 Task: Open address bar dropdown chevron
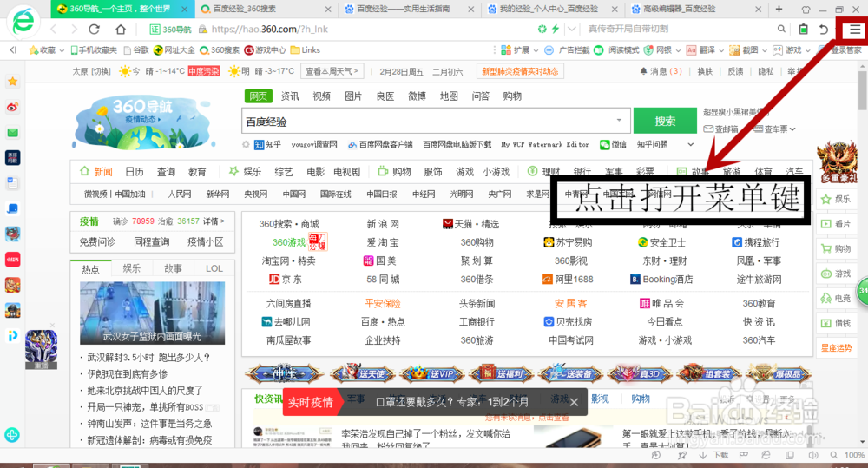click(x=572, y=29)
